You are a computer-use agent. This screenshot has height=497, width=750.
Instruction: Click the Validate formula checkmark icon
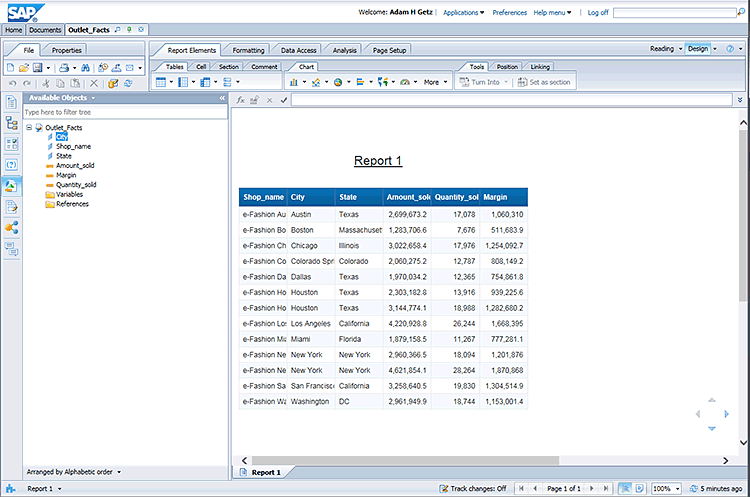(x=284, y=100)
